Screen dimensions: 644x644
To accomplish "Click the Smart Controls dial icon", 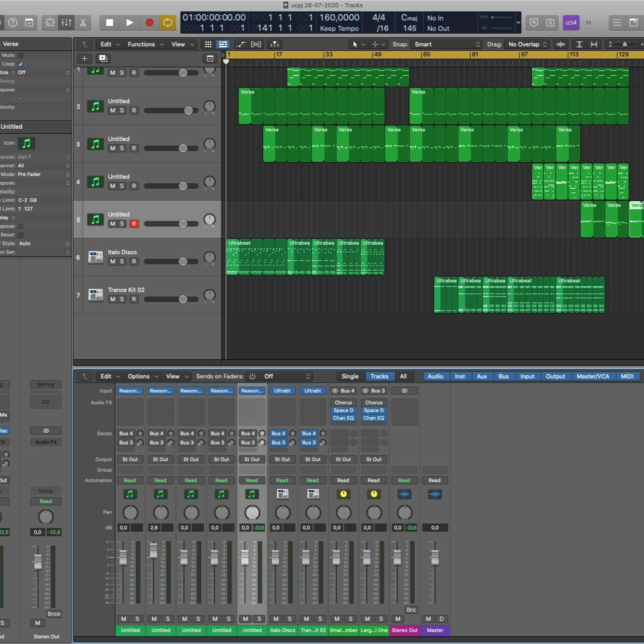I will (x=50, y=23).
